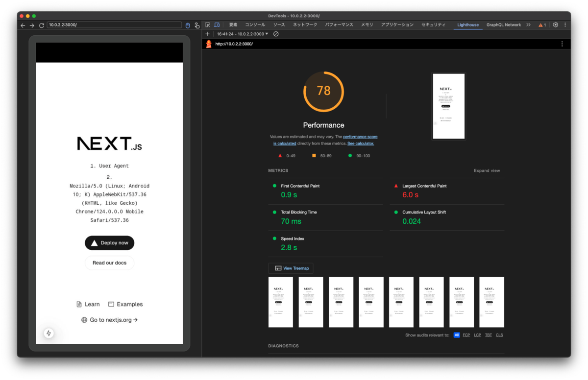Start a new Lighthouse report with plus icon
Viewport: 588px width, 380px height.
[x=208, y=34]
